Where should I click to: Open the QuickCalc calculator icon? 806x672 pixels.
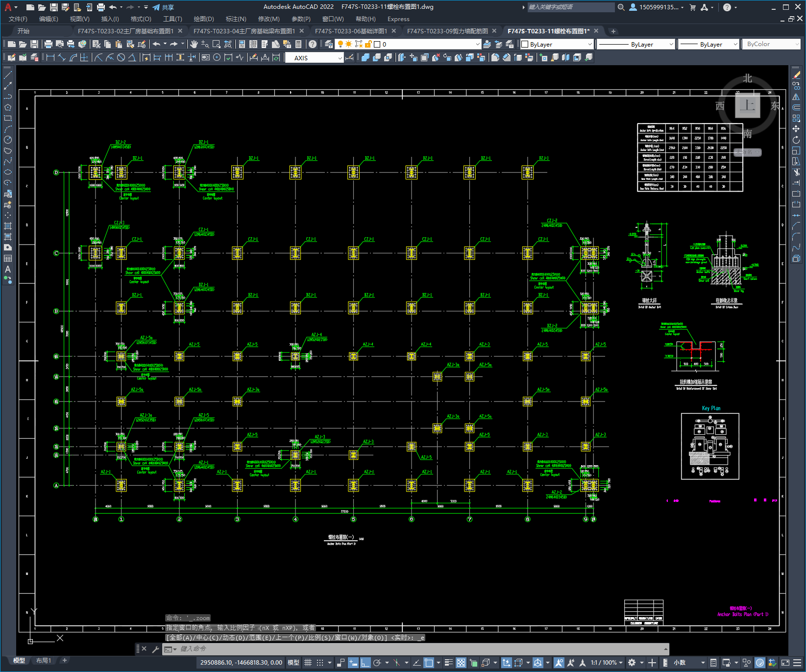pyautogui.click(x=298, y=44)
